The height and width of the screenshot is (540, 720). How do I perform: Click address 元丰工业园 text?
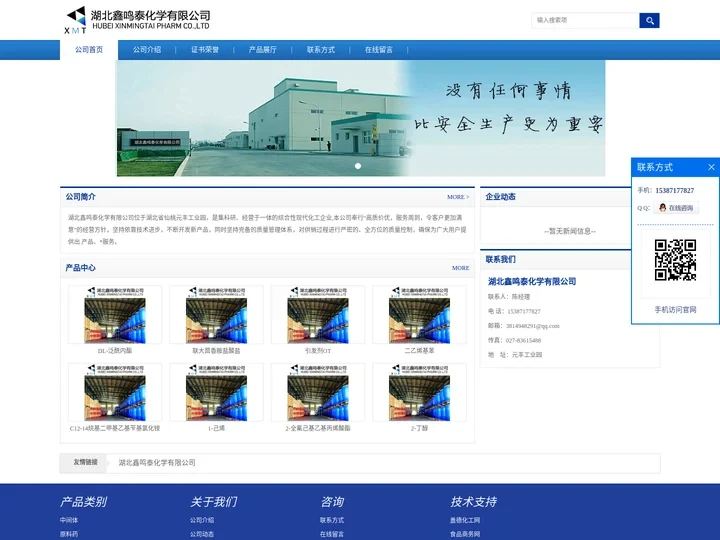[527, 355]
